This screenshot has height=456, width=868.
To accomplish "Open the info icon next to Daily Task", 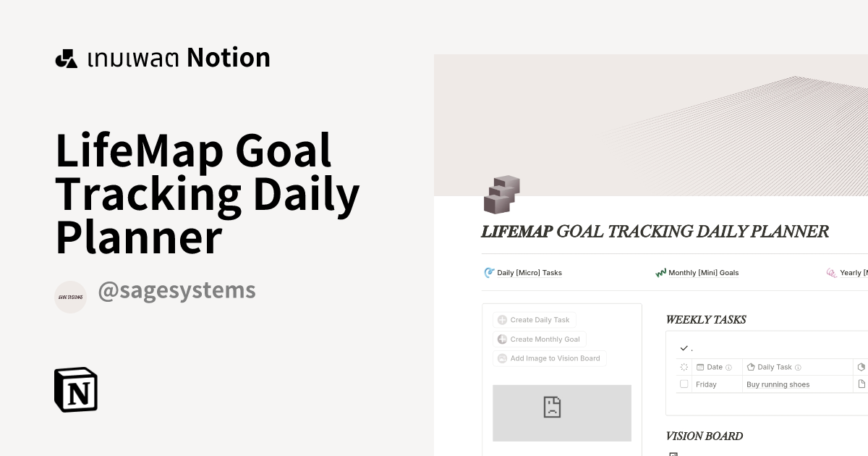I will click(x=799, y=367).
